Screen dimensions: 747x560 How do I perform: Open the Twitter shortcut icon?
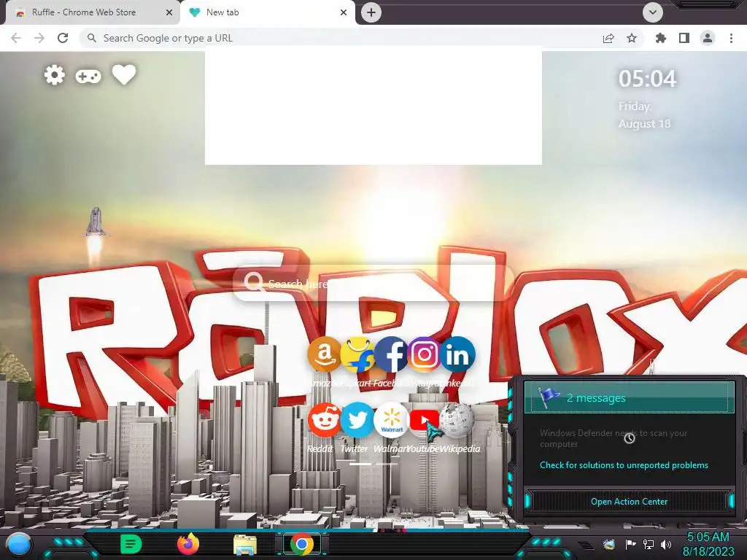[x=357, y=420]
